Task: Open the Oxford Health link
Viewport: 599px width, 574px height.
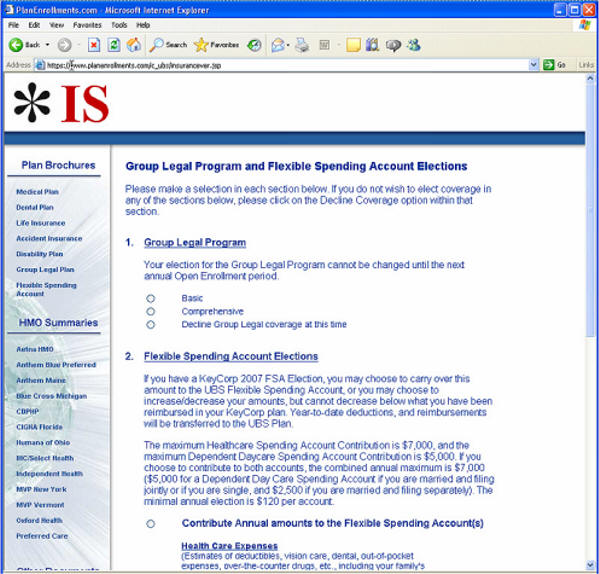Action: coord(39,521)
